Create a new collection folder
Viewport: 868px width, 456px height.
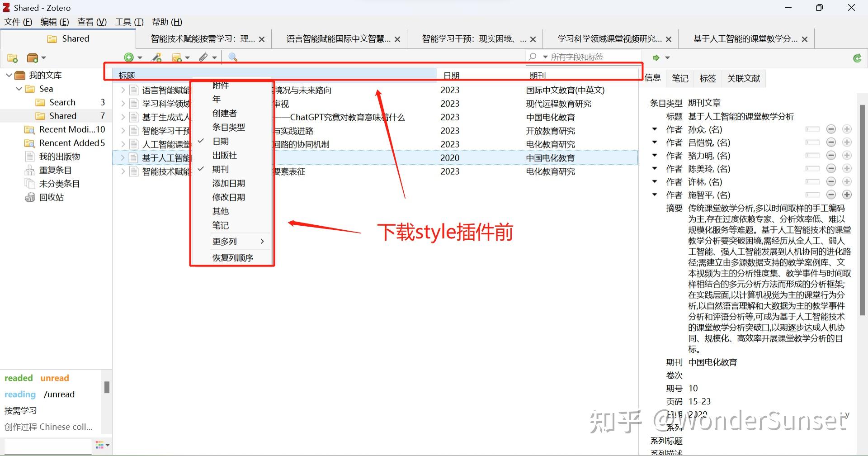click(x=12, y=57)
